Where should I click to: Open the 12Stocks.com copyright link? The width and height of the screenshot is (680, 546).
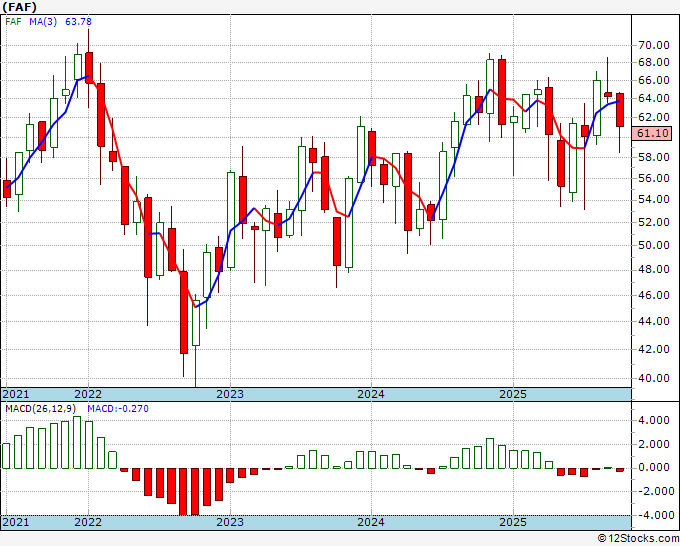click(x=638, y=538)
